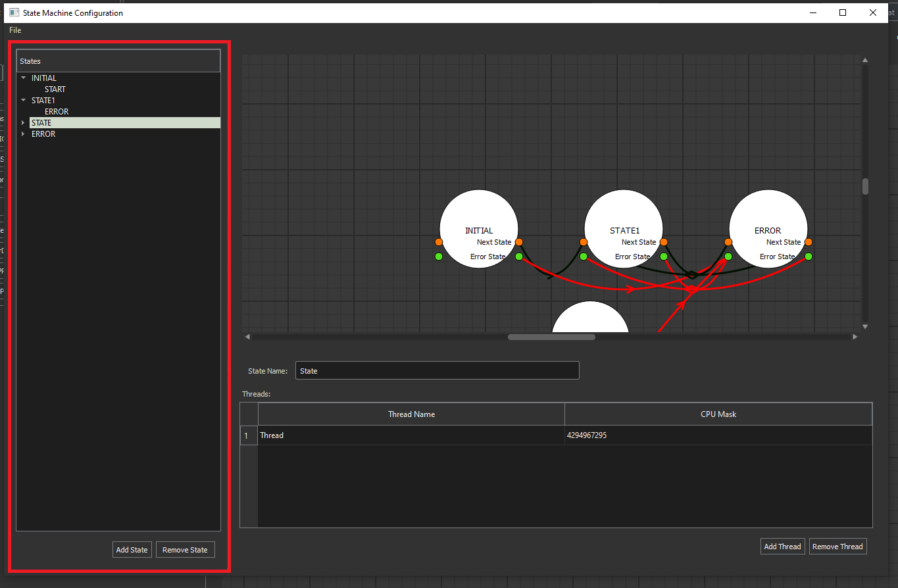Click the orange Next State output port on INITIAL node
898x588 pixels.
pyautogui.click(x=519, y=242)
